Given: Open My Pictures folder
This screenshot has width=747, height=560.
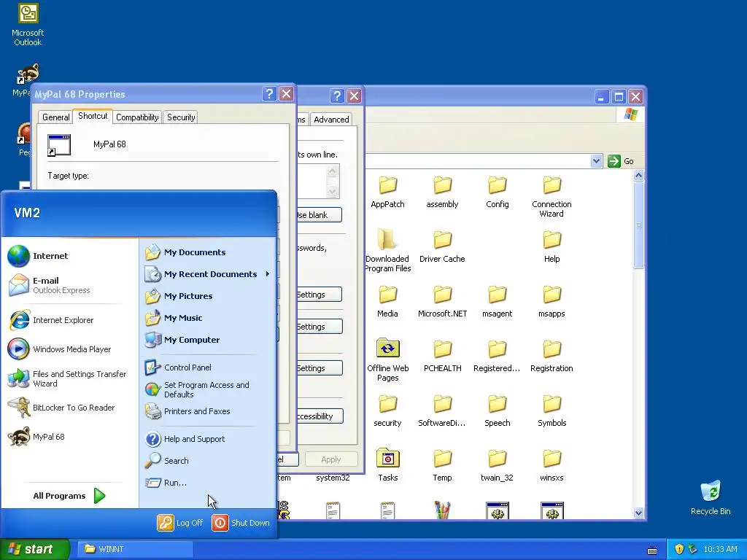Looking at the screenshot, I should pyautogui.click(x=178, y=296).
